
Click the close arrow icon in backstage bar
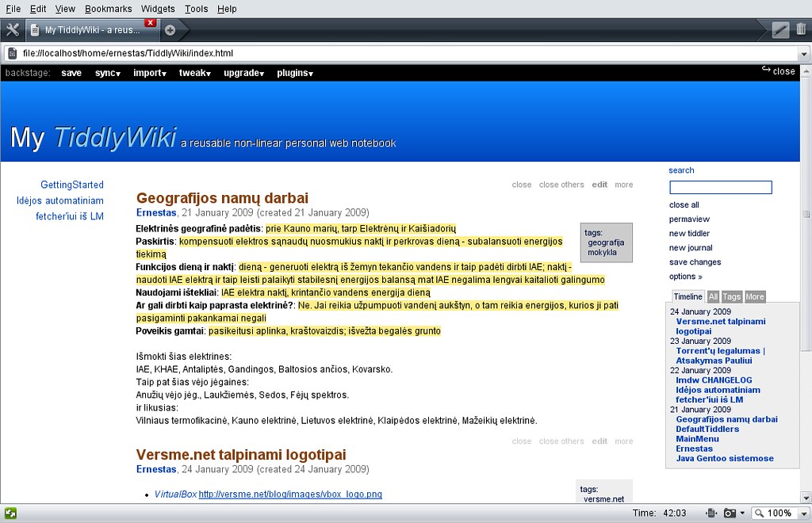tap(778, 71)
